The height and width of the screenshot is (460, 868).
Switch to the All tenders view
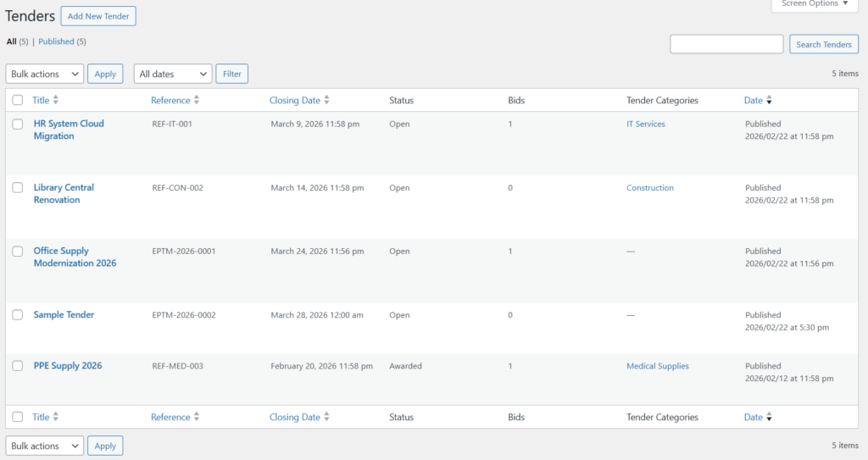11,42
